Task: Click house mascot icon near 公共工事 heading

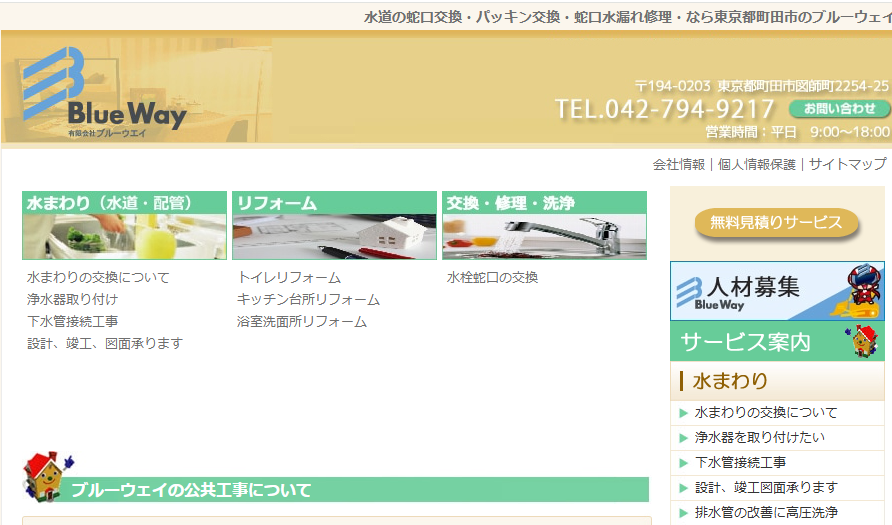Action: 44,475
